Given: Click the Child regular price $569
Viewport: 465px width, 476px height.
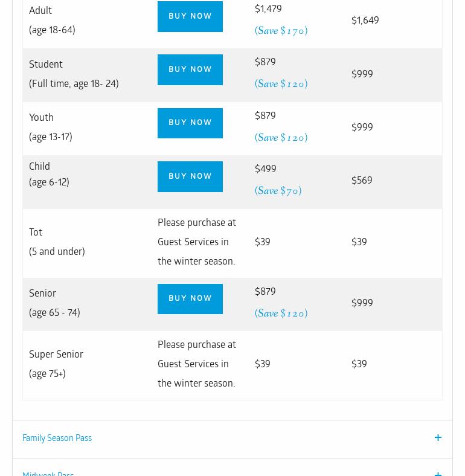Looking at the screenshot, I should [362, 181].
